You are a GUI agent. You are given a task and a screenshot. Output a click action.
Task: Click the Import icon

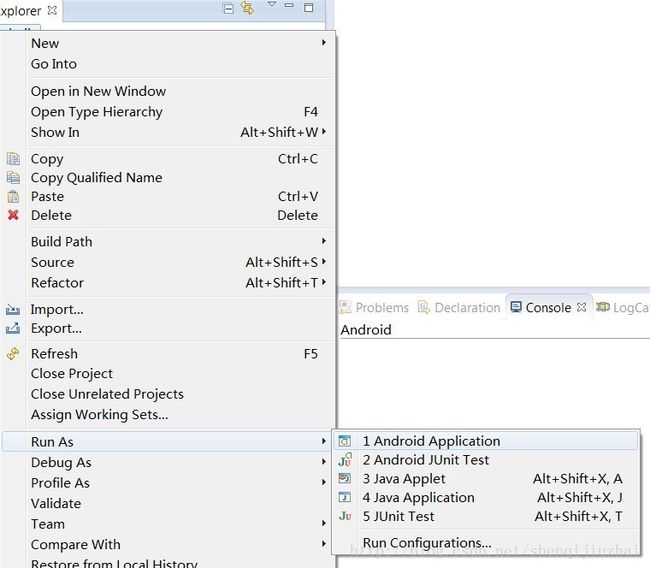(13, 309)
